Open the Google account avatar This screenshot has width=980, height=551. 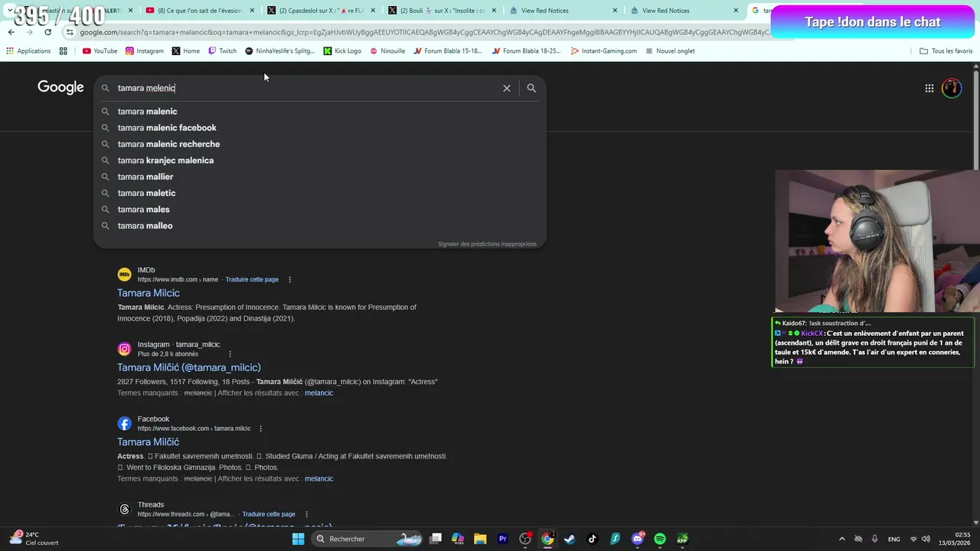pyautogui.click(x=952, y=88)
